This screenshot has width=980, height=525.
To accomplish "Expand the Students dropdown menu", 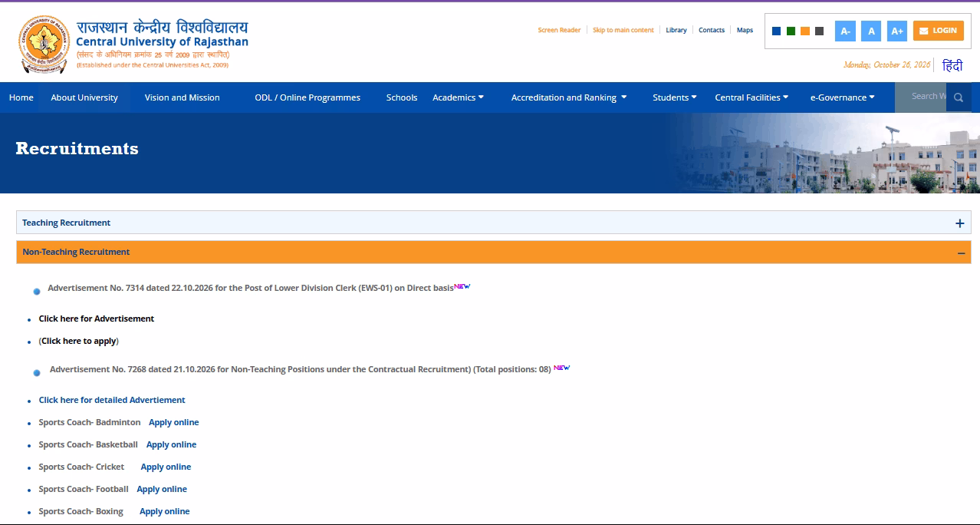I will [675, 97].
